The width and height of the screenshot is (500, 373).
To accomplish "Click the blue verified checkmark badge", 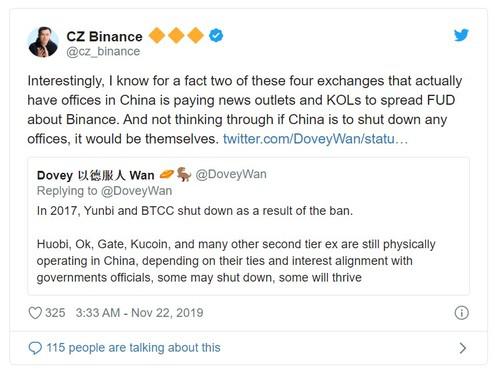I will tap(216, 35).
